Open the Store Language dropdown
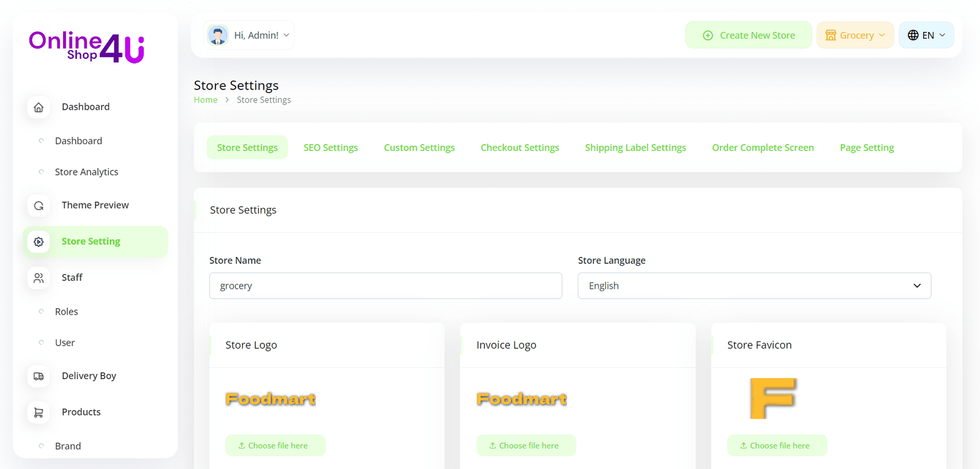Screen dimensions: 980x469 tap(754, 286)
